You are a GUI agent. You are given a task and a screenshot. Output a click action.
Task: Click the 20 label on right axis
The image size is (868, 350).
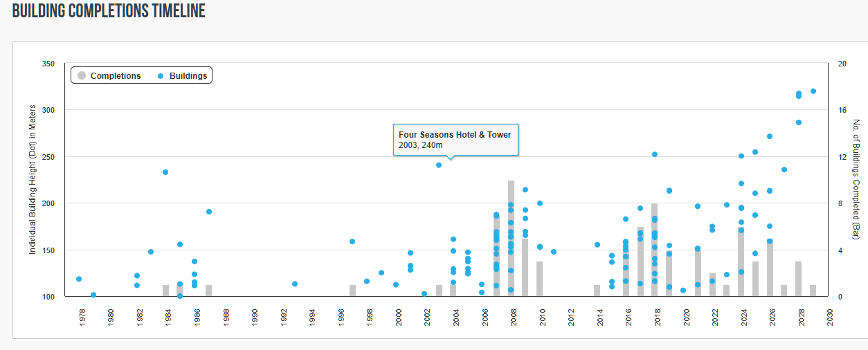coord(842,64)
